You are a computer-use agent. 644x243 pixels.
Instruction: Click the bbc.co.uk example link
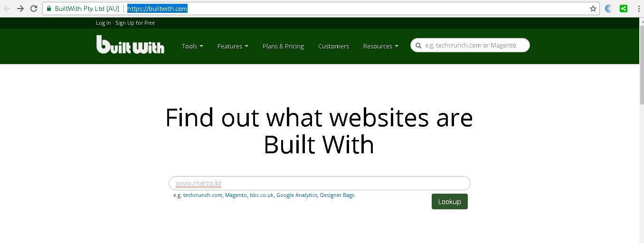point(262,195)
